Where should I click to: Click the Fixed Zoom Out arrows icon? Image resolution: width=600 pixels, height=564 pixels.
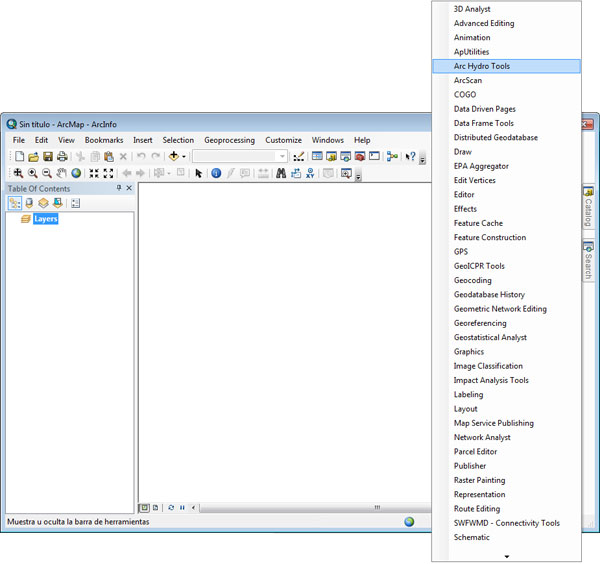(108, 173)
